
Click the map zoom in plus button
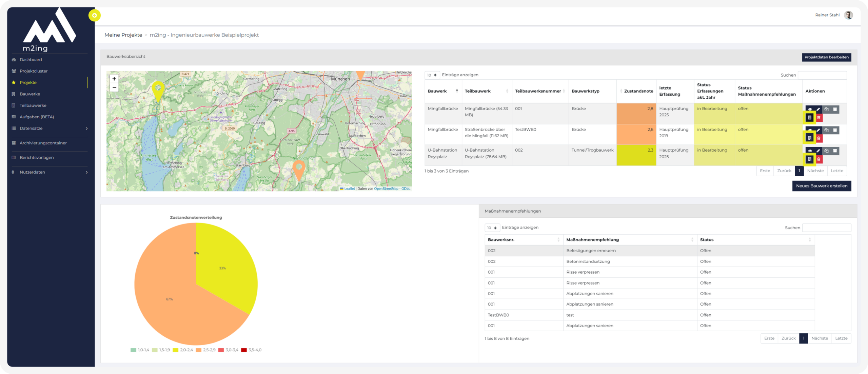(114, 79)
